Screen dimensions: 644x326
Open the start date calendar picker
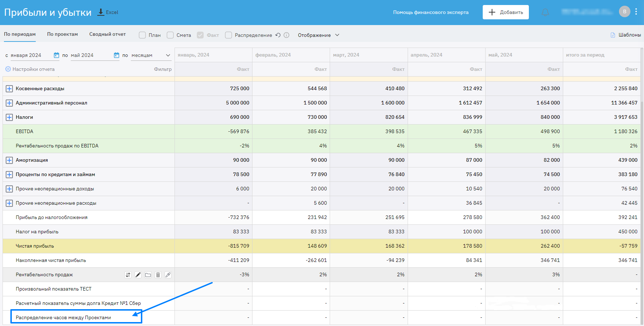56,55
